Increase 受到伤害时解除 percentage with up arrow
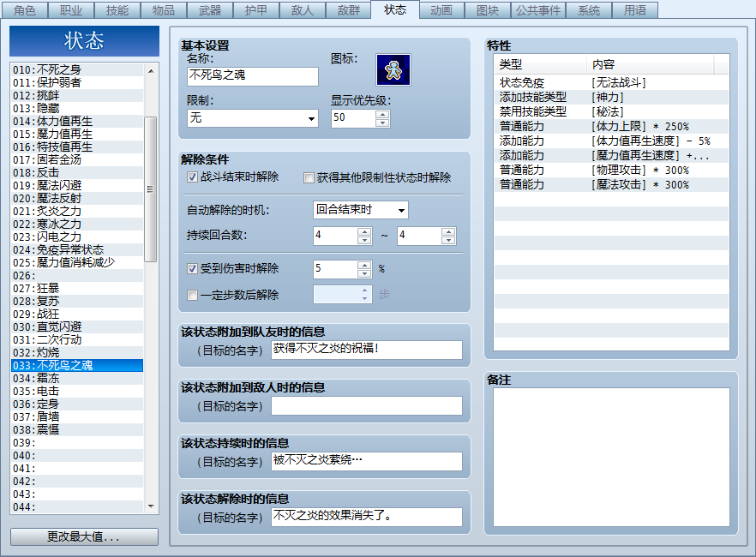Screen dimensions: 756x557 click(364, 265)
